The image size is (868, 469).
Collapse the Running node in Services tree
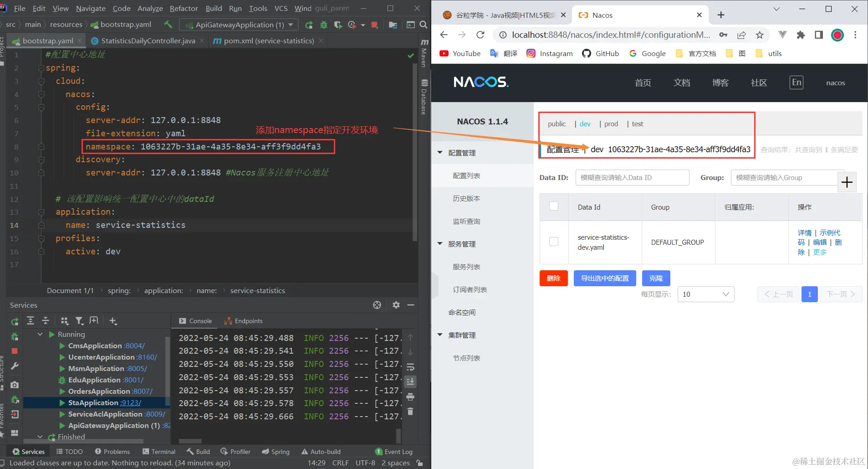click(40, 334)
